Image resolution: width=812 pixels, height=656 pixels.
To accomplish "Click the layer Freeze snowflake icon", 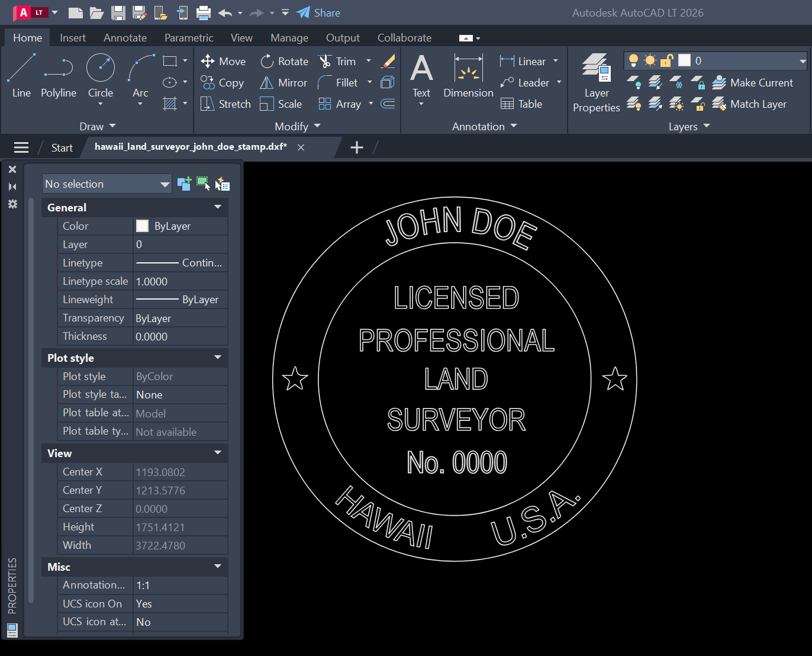I will [676, 82].
